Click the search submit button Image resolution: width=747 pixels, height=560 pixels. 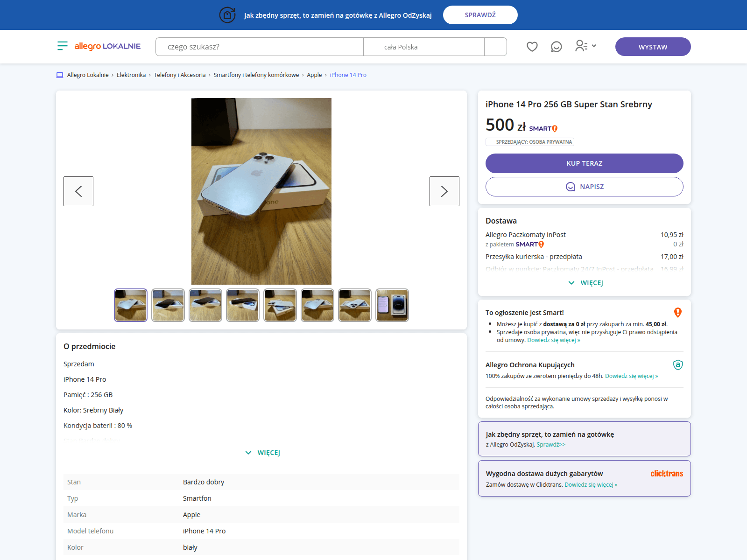495,47
